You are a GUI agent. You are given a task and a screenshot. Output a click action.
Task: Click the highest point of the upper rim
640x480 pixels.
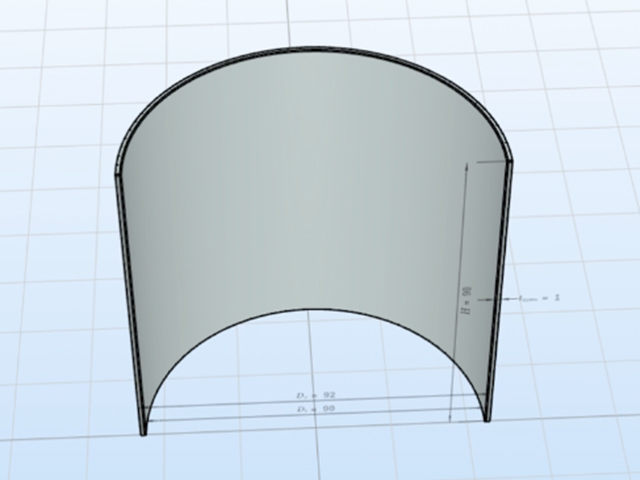pyautogui.click(x=316, y=48)
